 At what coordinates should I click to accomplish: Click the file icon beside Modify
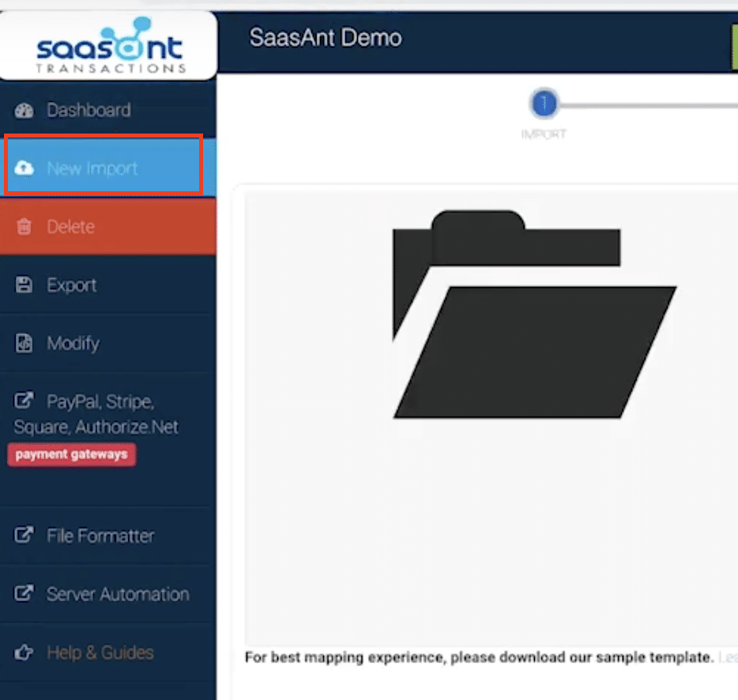(x=24, y=344)
